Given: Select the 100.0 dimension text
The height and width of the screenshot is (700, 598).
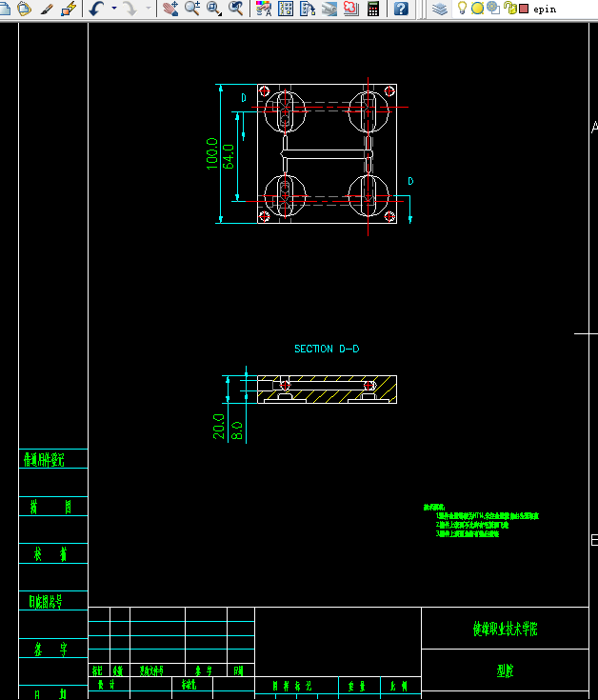Looking at the screenshot, I should [212, 153].
